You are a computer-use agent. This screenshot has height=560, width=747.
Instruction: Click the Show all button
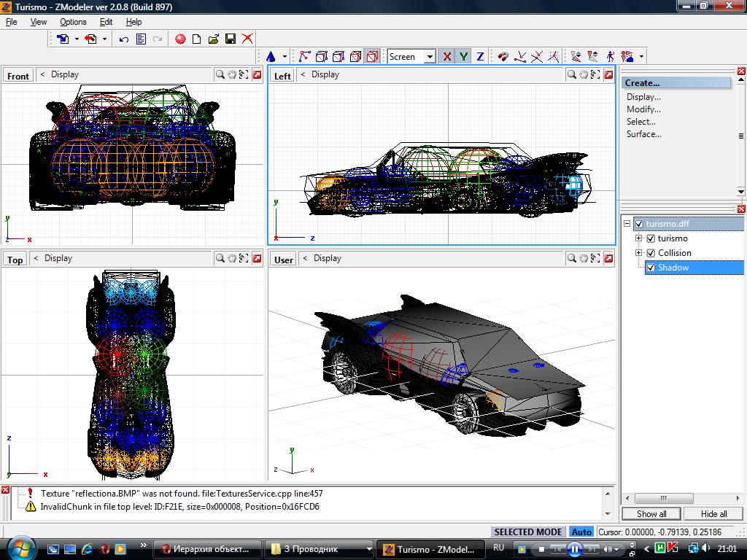click(651, 513)
